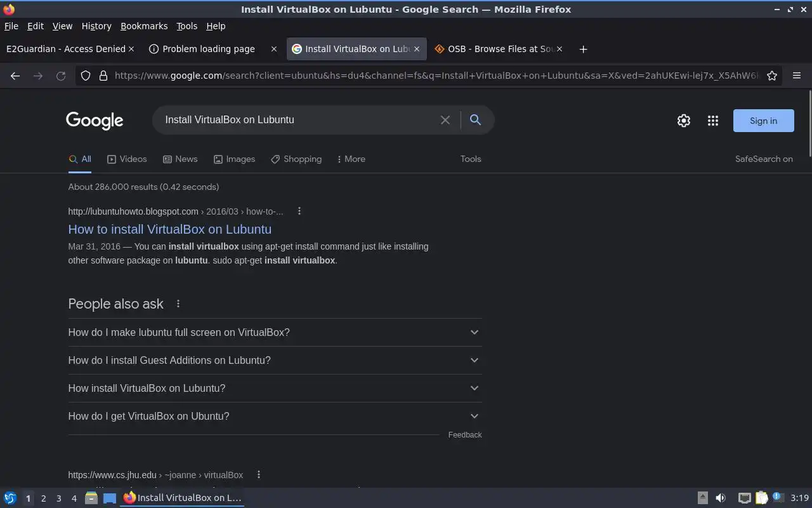Switch to Problem loading page tab
The image size is (812, 508).
tap(208, 49)
